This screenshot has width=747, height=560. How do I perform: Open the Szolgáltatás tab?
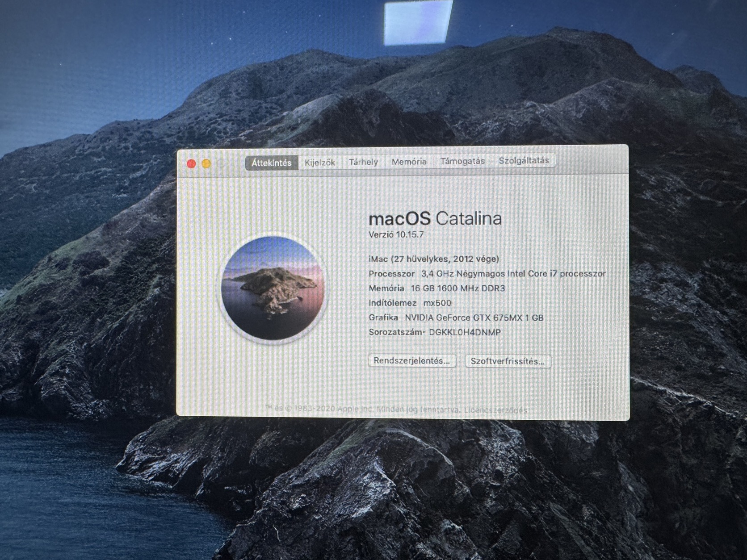(x=524, y=160)
